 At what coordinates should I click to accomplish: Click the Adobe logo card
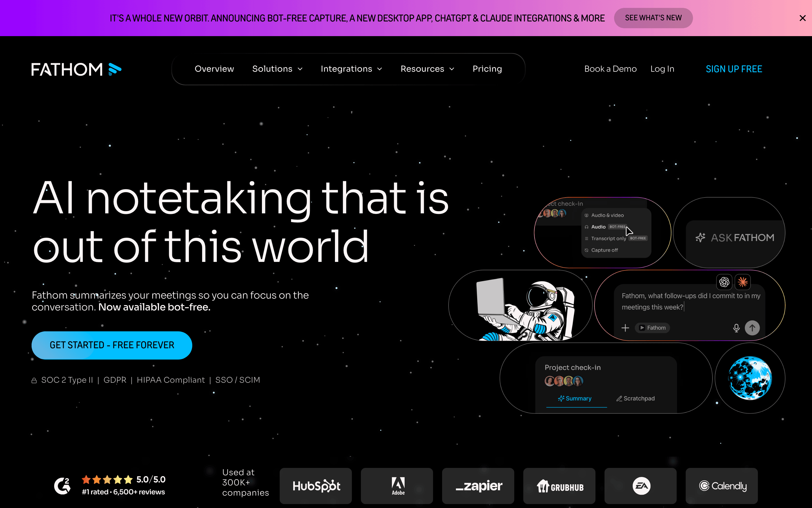click(x=397, y=486)
